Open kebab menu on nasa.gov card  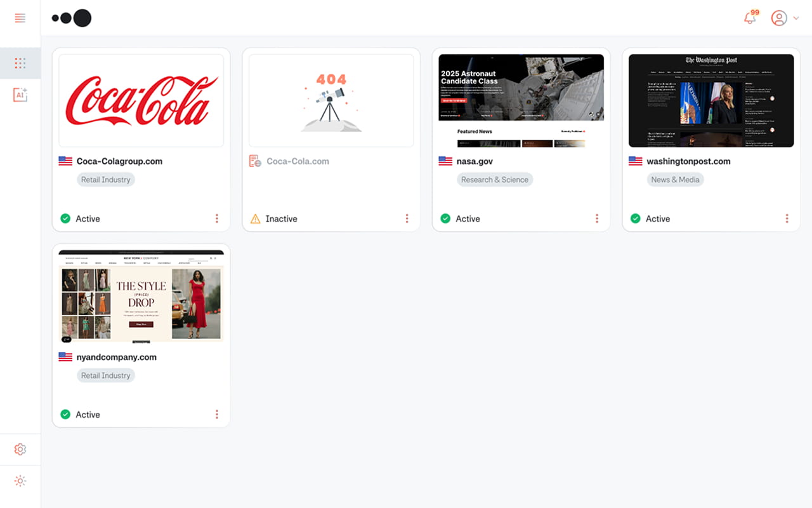(x=597, y=218)
